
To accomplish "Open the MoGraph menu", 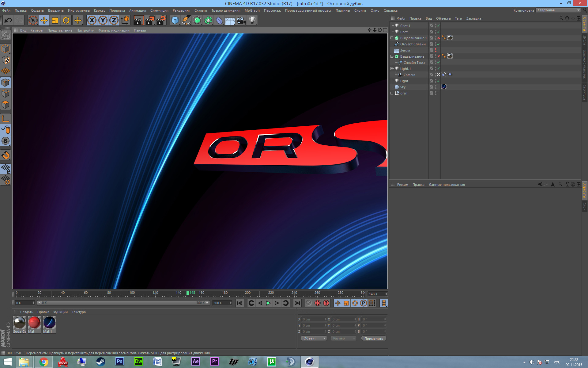I will click(252, 10).
